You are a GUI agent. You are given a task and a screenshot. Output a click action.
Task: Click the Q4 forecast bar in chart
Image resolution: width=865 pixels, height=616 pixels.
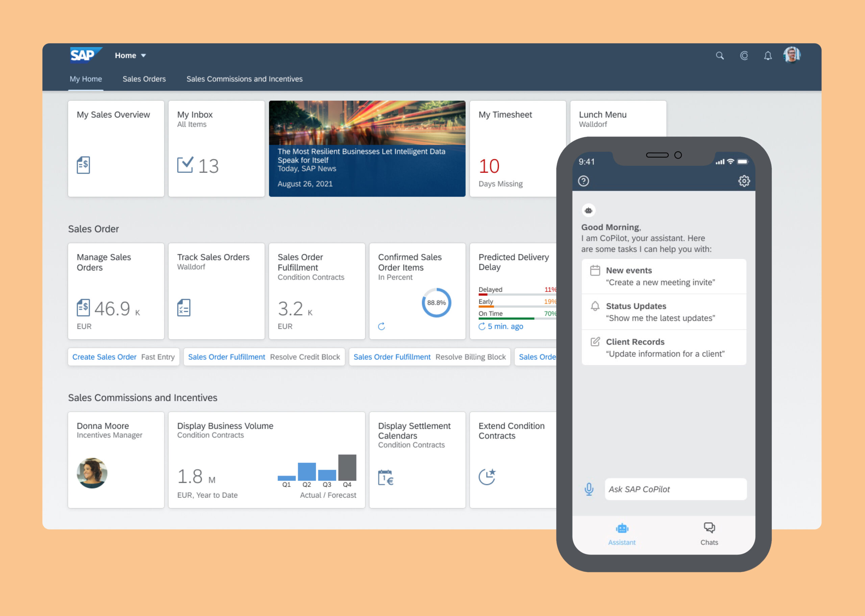pyautogui.click(x=347, y=468)
